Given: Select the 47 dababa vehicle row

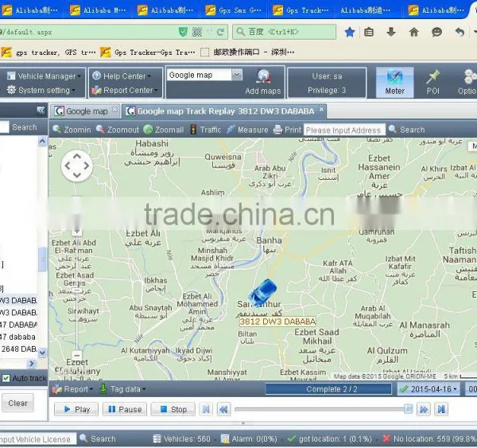Looking at the screenshot, I should 18,337.
